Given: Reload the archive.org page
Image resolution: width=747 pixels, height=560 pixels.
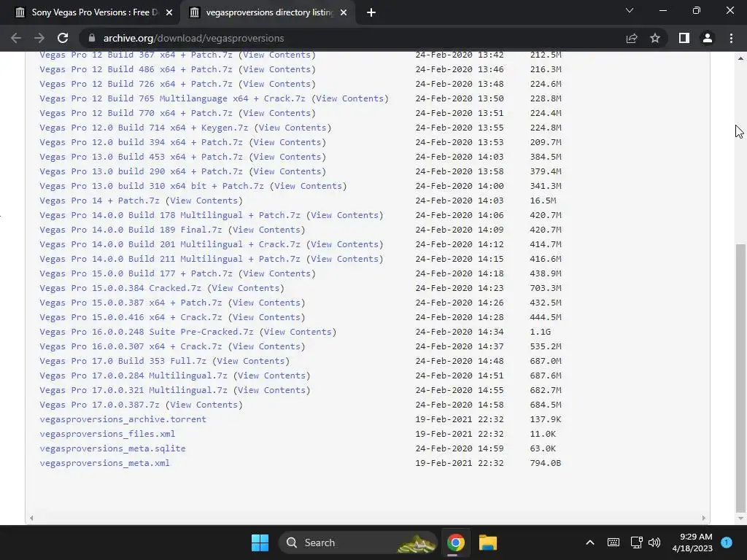Looking at the screenshot, I should [63, 38].
